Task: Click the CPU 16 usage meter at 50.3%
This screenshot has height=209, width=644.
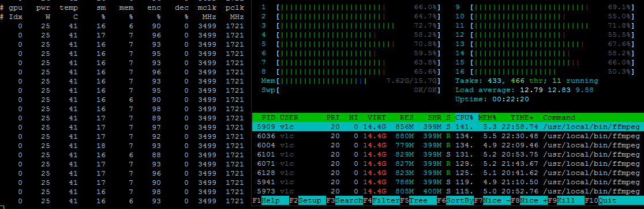Action: (x=545, y=72)
